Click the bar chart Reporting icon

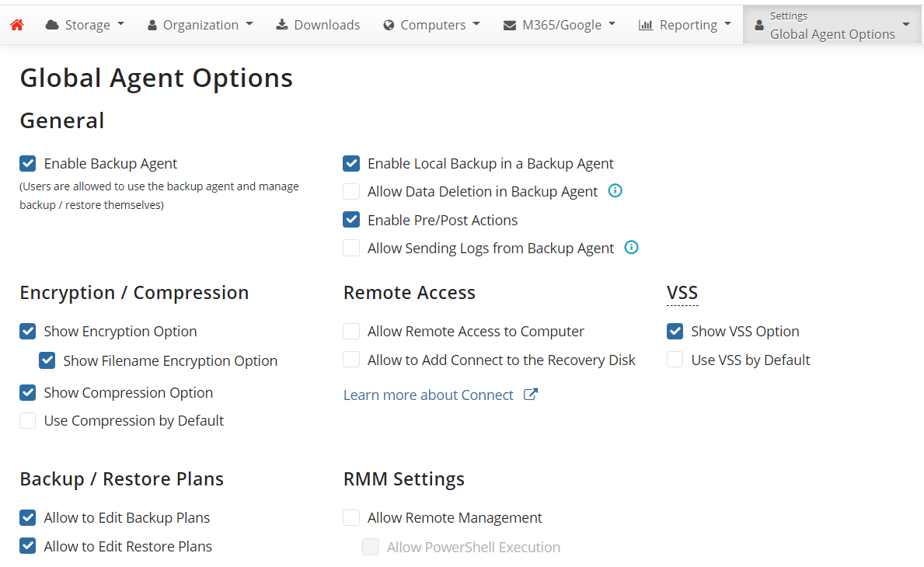pos(646,25)
